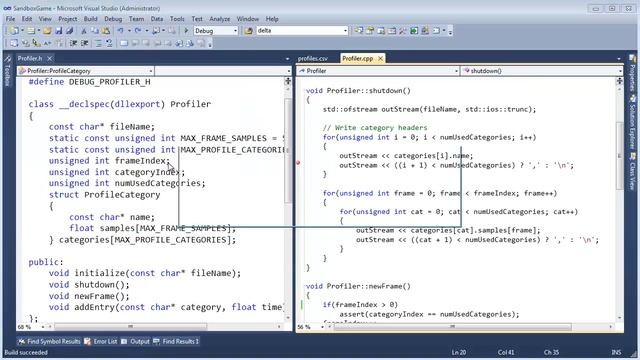Click the wrench and screwdriver toolbar icon
Screen dimensions: 640x360
pyautogui.click(x=403, y=31)
